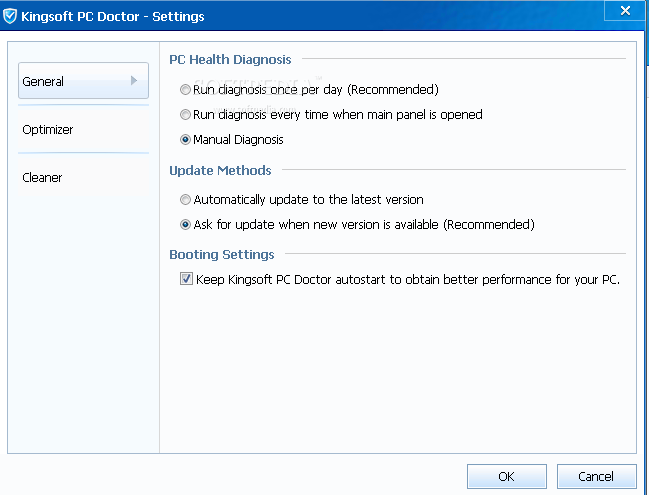Dismiss the dialog with Cancel button
Image resolution: width=649 pixels, height=495 pixels.
[x=596, y=476]
